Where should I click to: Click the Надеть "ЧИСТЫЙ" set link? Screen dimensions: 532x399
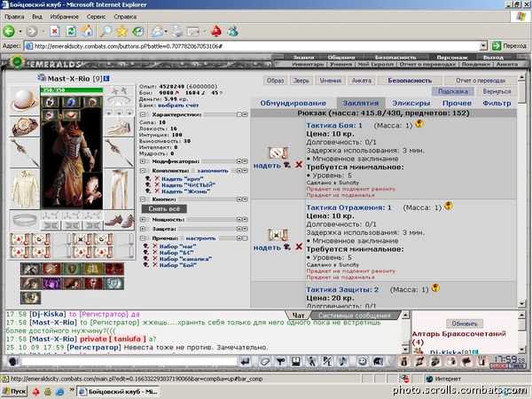188,185
